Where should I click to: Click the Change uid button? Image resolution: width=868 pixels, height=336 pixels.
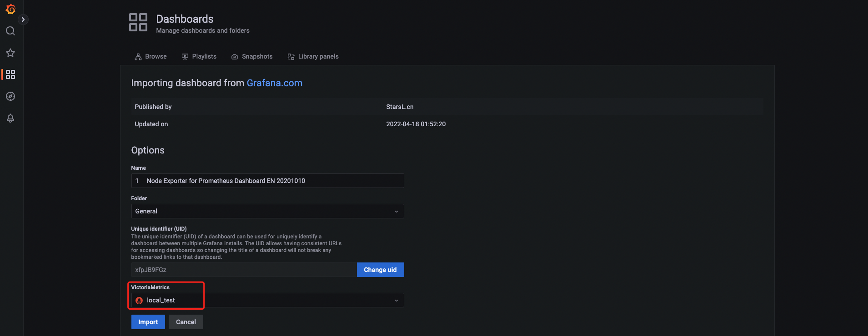point(380,270)
